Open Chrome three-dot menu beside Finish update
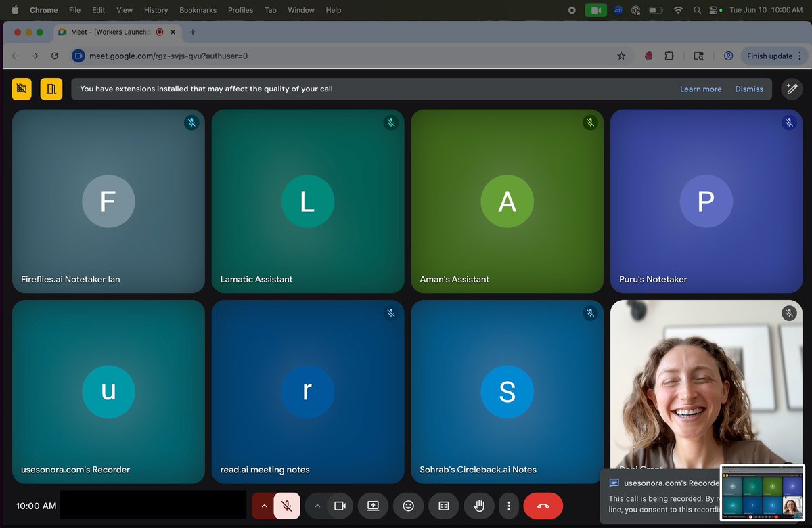Screen dimensions: 812x528 click(800, 56)
